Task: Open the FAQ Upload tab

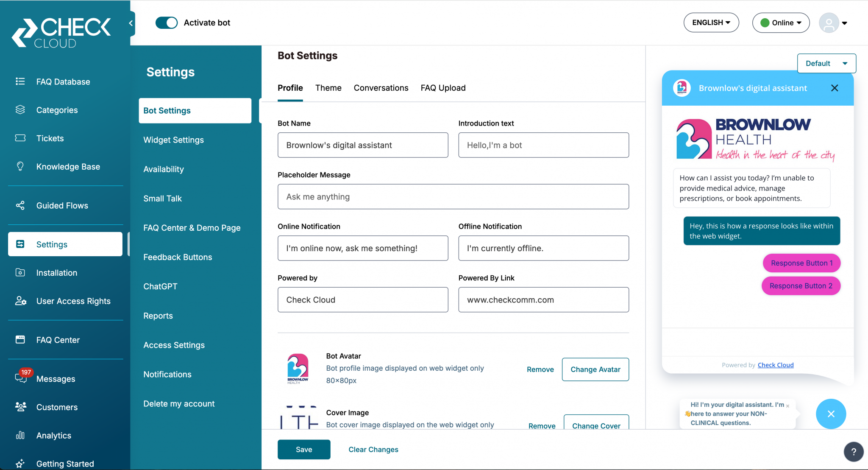Action: tap(443, 88)
